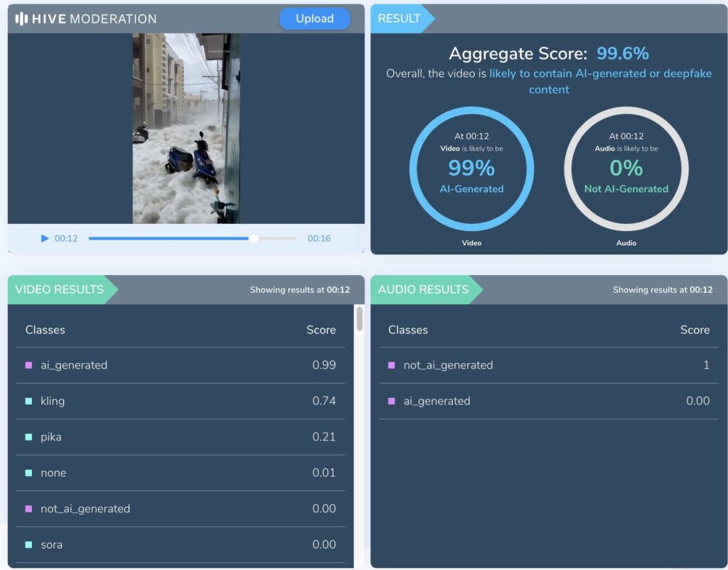
Task: Click the AUDIO RESULTS header tab
Action: tap(427, 290)
